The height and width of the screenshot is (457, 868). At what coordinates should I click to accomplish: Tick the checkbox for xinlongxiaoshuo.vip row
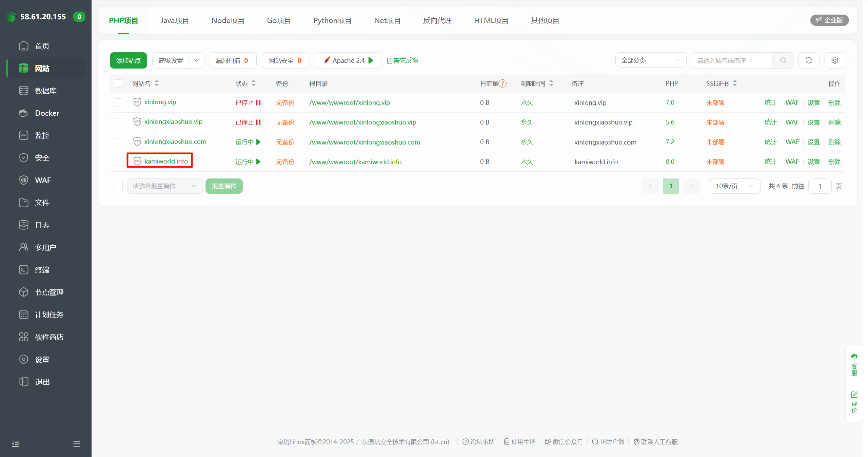click(x=118, y=122)
